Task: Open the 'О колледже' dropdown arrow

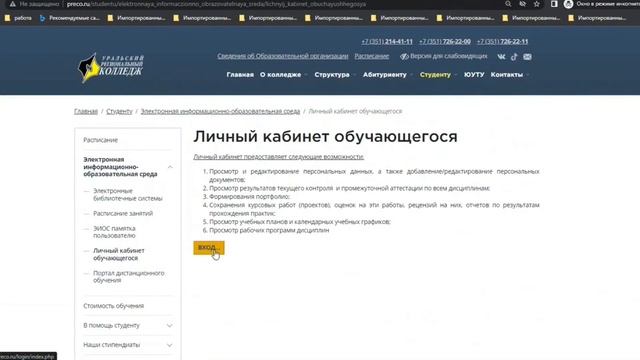Action: [x=305, y=75]
